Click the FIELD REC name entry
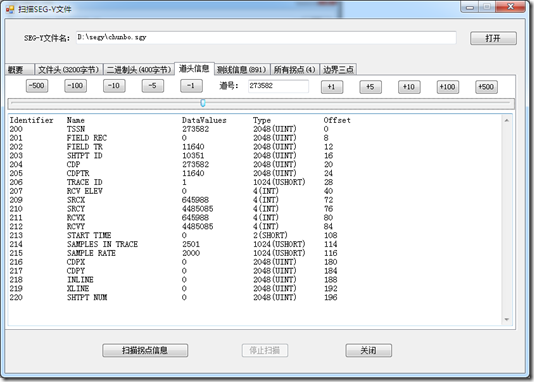 [87, 138]
